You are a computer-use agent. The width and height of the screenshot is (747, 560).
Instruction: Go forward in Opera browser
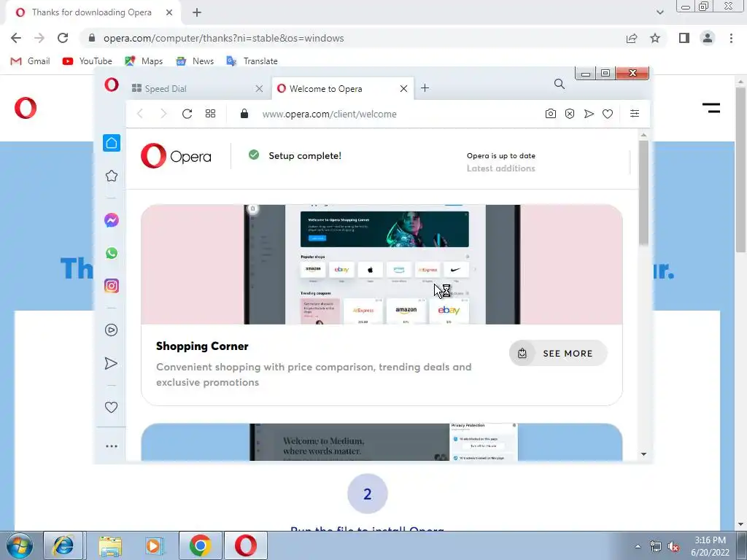click(163, 114)
